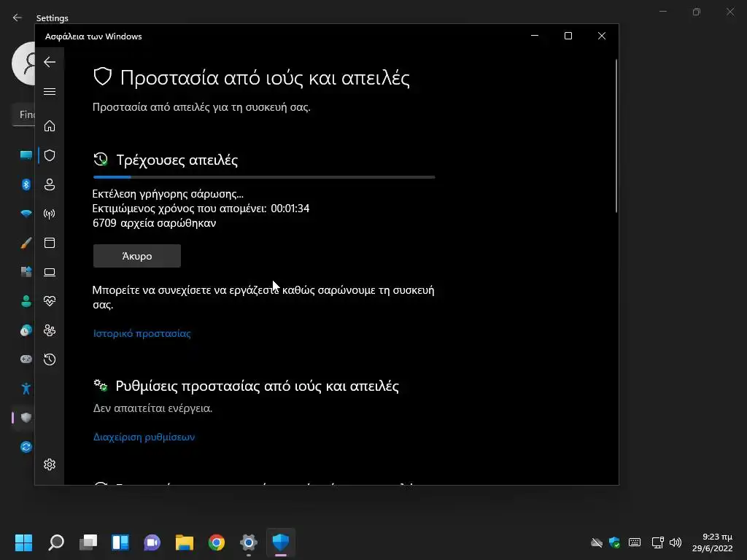Launch Google Chrome from the taskbar
Viewport: 747px width, 560px height.
click(216, 542)
